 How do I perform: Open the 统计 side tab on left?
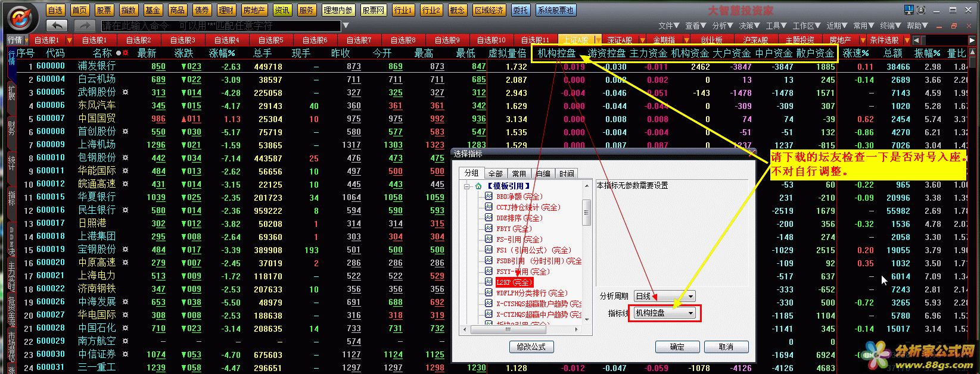pos(11,163)
